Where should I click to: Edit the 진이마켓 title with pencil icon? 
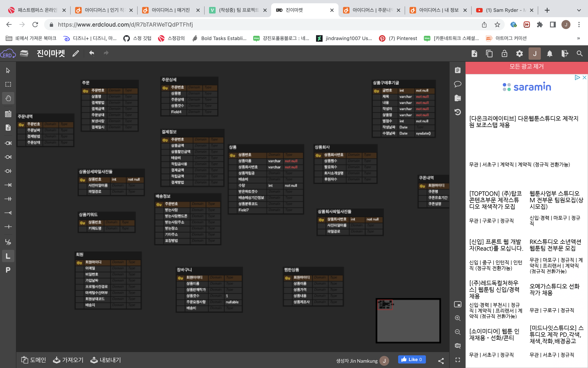pos(76,53)
